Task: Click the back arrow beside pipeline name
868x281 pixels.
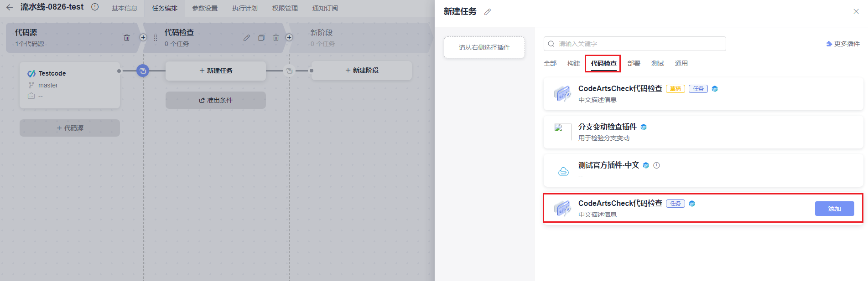Action: (10, 7)
